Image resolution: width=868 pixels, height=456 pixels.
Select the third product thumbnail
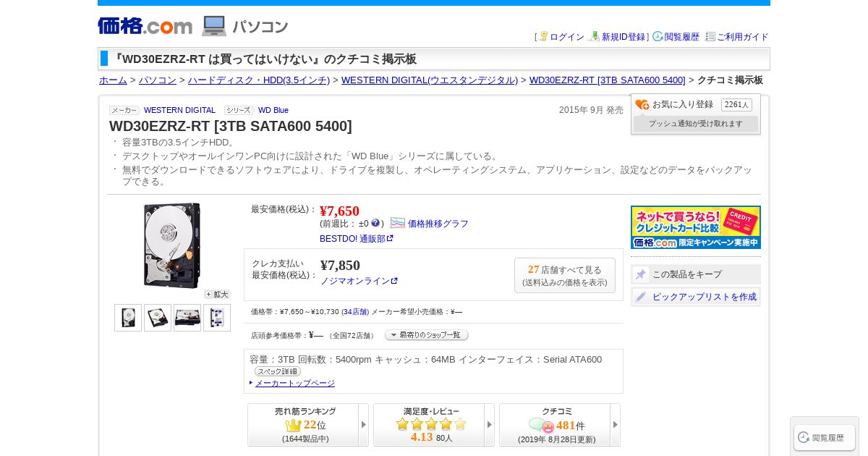[187, 318]
